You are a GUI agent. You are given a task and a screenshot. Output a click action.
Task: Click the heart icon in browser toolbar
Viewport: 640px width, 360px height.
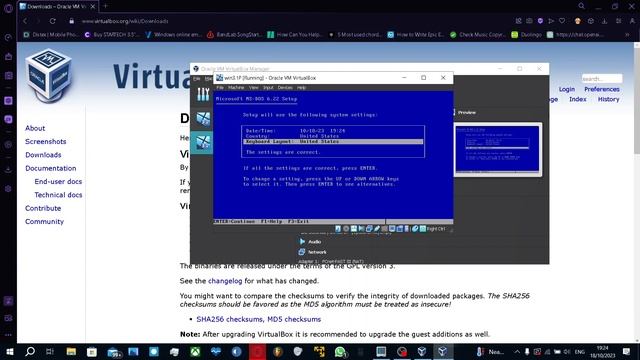[562, 21]
